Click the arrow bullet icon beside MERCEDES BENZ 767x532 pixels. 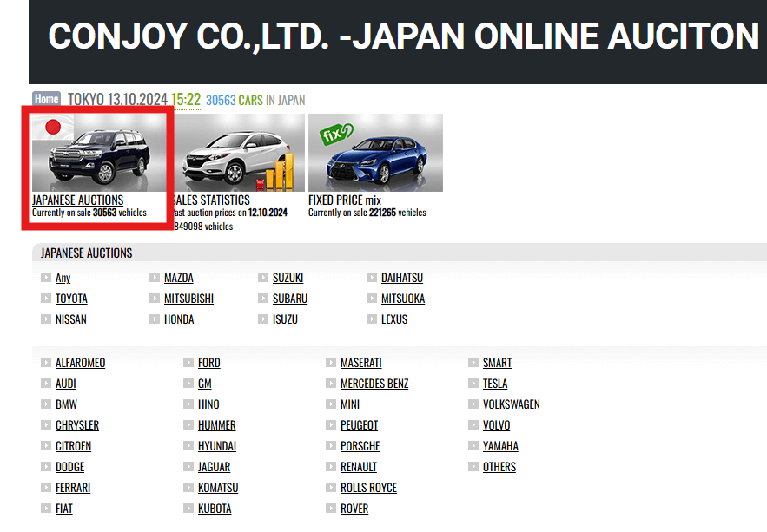(x=331, y=384)
